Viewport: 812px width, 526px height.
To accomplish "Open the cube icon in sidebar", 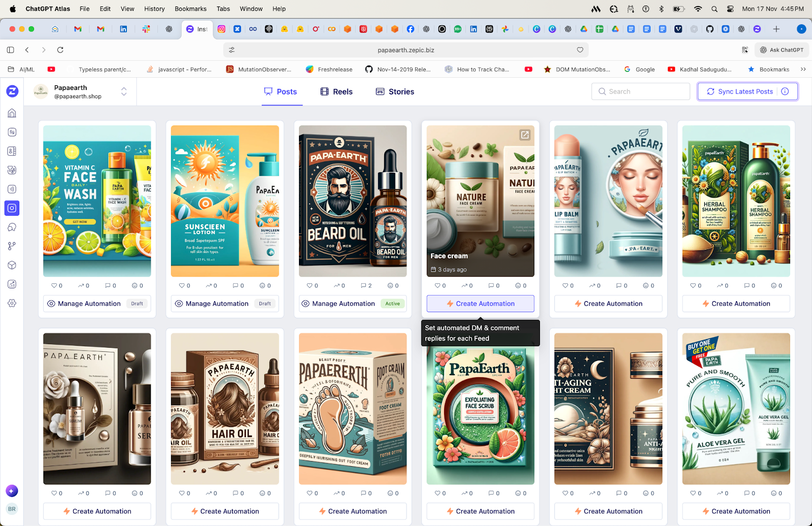I will (12, 265).
